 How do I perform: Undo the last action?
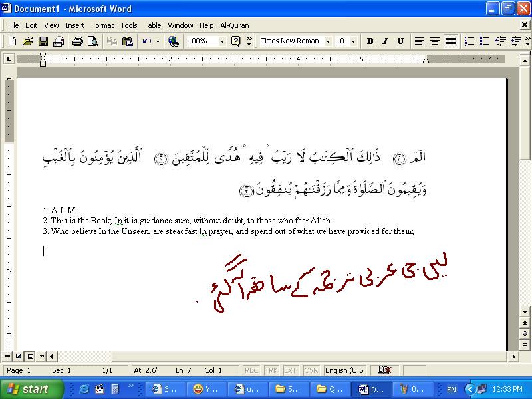[x=146, y=41]
